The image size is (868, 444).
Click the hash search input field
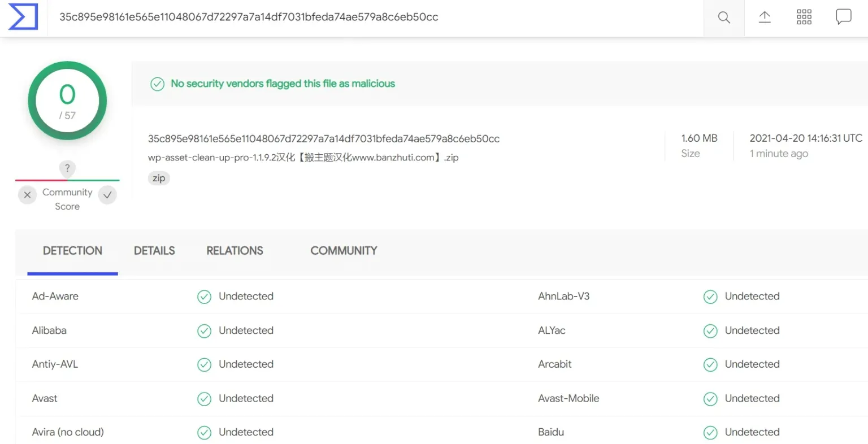coord(376,18)
